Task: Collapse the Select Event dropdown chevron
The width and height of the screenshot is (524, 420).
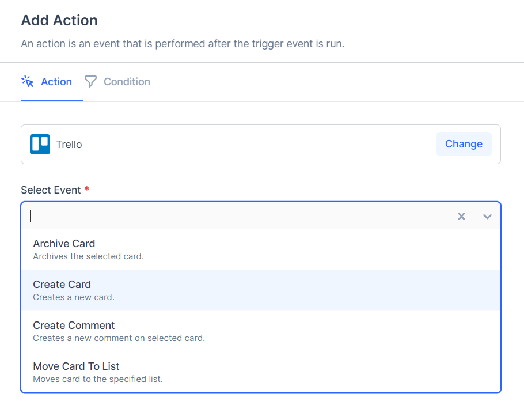Action: 487,217
